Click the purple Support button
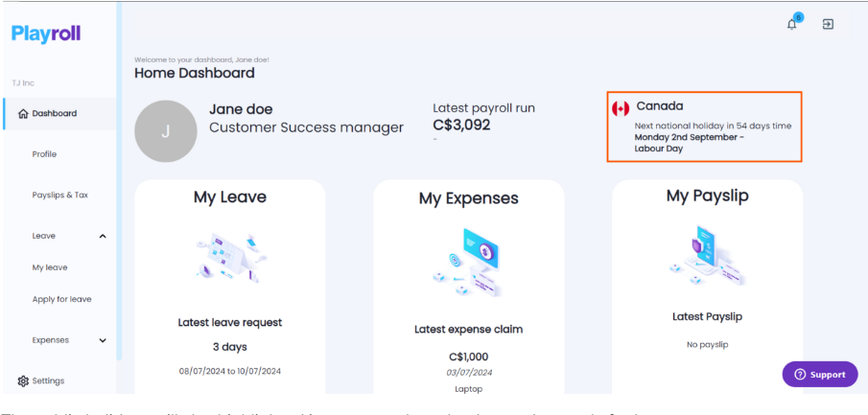The height and width of the screenshot is (415, 868). [820, 375]
